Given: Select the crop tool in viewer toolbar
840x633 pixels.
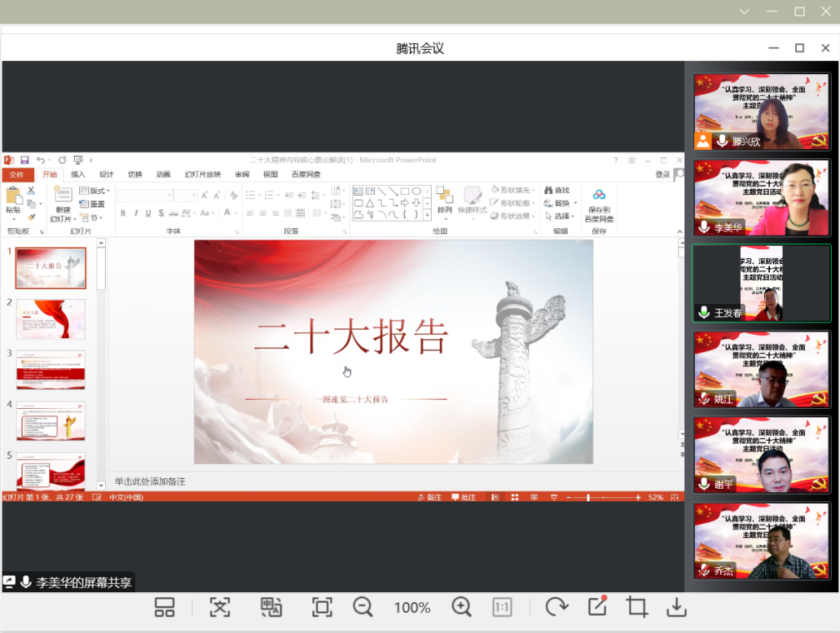Looking at the screenshot, I should (637, 607).
